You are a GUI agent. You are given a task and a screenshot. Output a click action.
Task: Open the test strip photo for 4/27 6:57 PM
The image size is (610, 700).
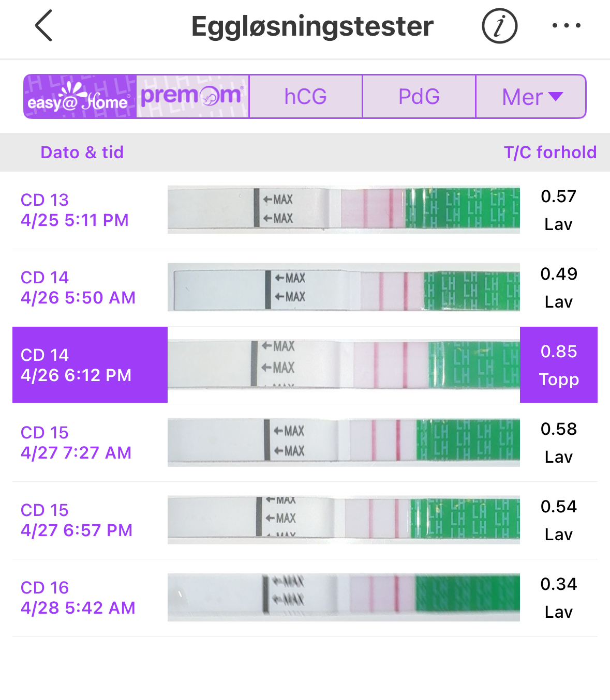[x=344, y=520]
